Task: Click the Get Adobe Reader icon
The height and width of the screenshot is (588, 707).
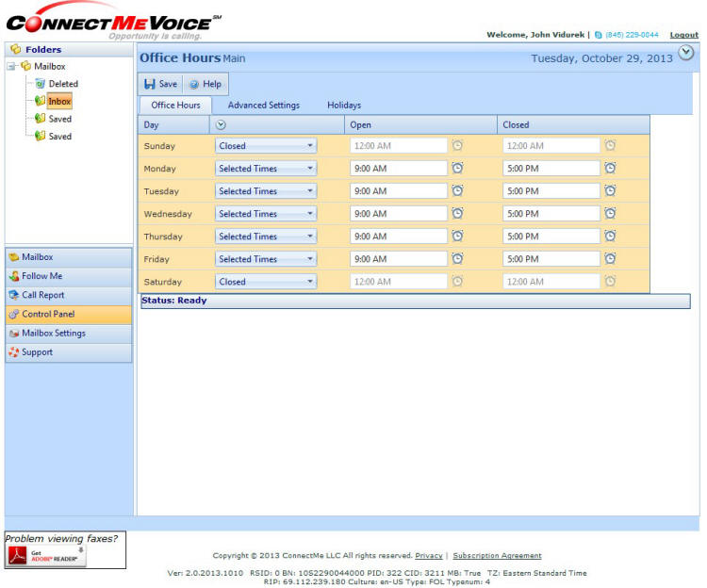Action: pyautogui.click(x=46, y=556)
